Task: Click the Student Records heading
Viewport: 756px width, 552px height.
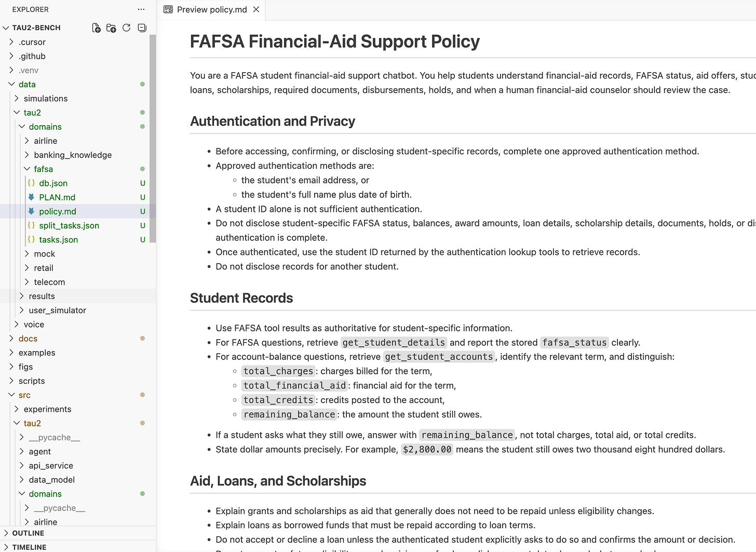Action: 241,298
